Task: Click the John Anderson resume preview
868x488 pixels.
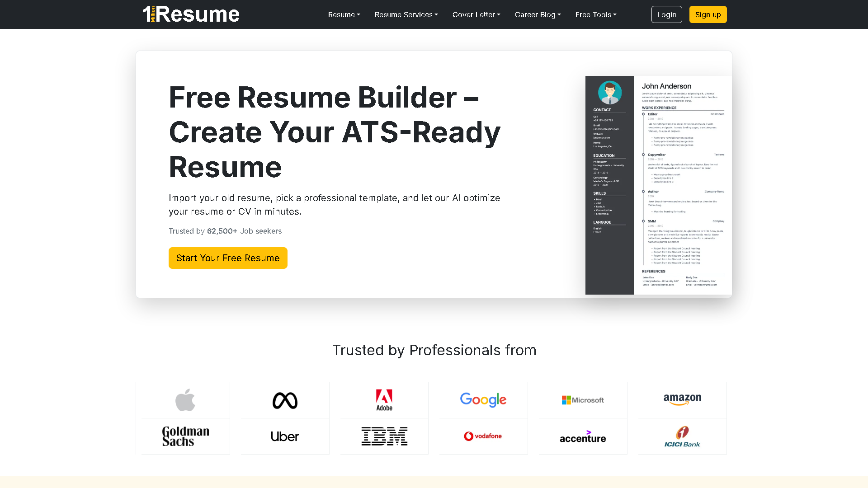Action: pos(658,185)
